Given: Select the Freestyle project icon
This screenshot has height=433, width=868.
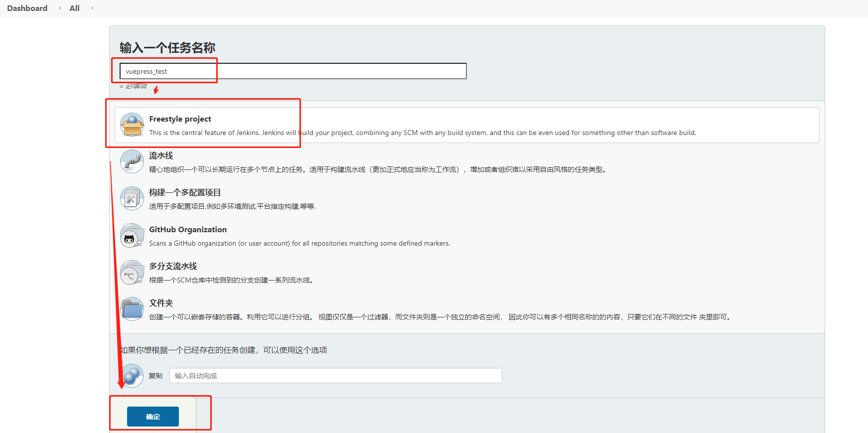Looking at the screenshot, I should (x=132, y=125).
